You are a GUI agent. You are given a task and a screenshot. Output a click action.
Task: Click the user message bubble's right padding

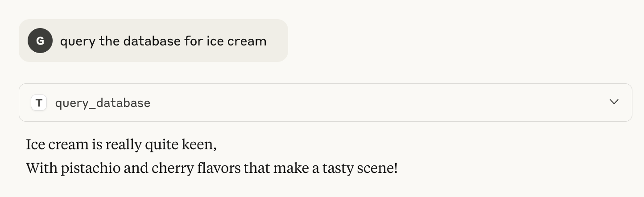point(278,41)
